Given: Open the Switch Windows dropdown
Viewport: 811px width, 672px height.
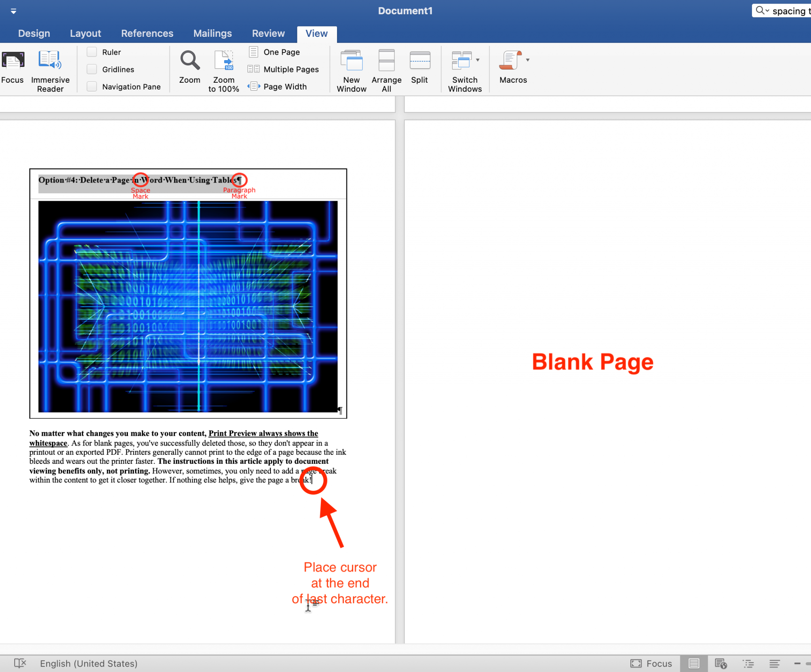Looking at the screenshot, I should tap(478, 60).
